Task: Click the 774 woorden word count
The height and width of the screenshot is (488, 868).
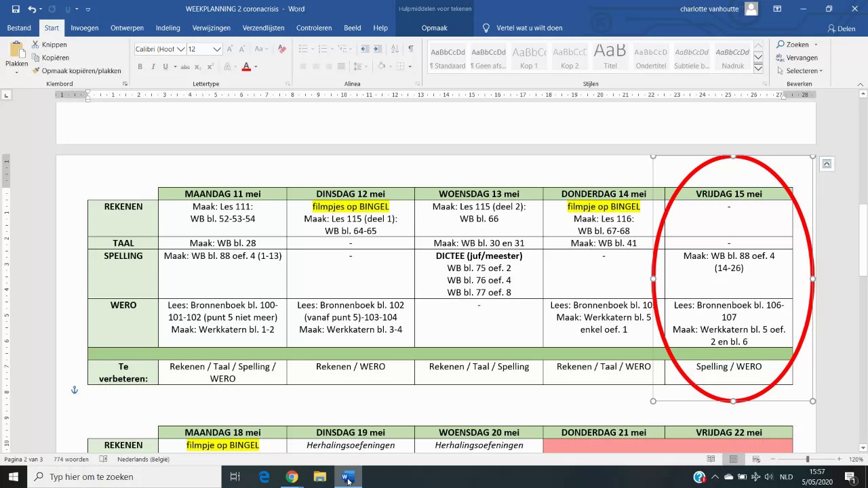Action: [x=72, y=459]
